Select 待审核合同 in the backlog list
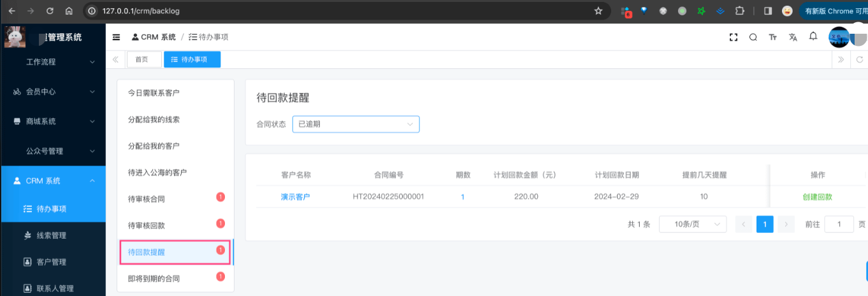 pos(147,199)
